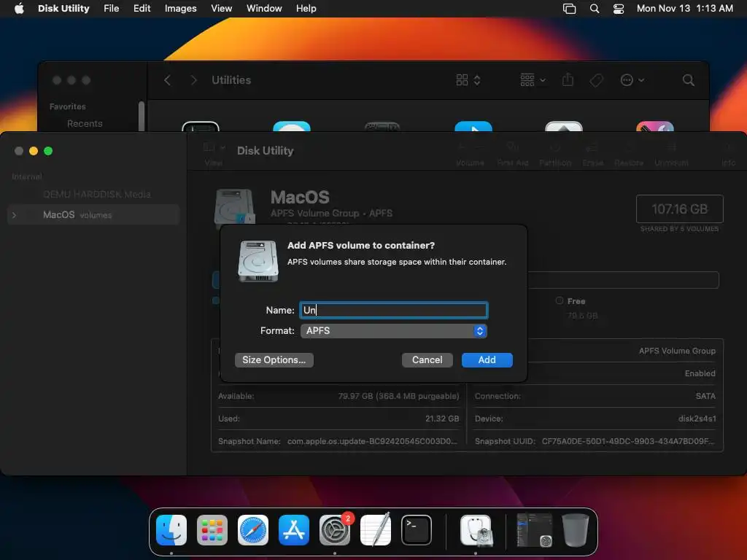Viewport: 747px width, 560px height.
Task: Open the Images menu
Action: coord(181,9)
